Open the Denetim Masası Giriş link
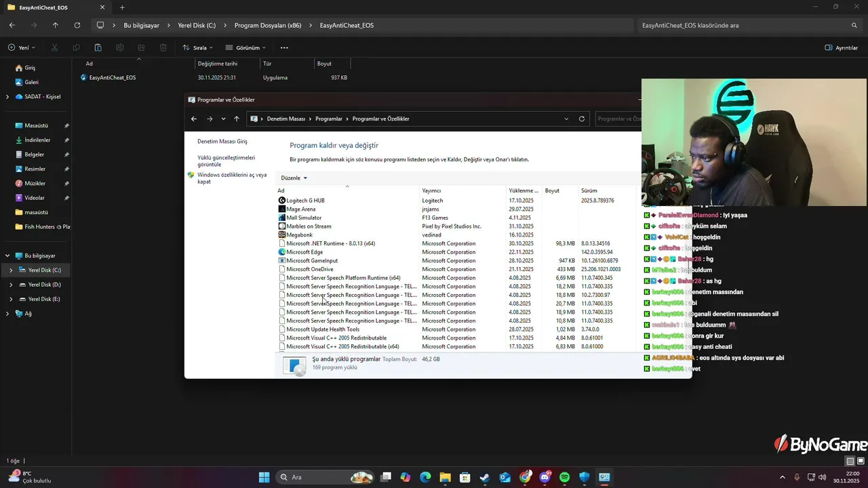The width and height of the screenshot is (868, 488). coord(222,142)
